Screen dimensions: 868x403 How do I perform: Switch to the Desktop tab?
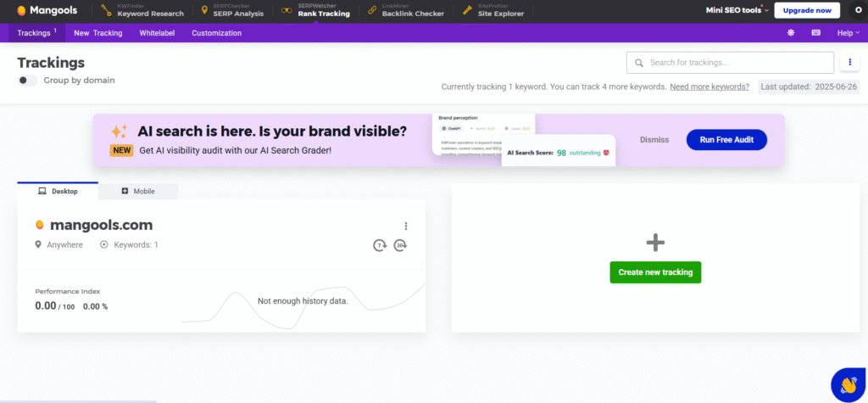click(58, 191)
